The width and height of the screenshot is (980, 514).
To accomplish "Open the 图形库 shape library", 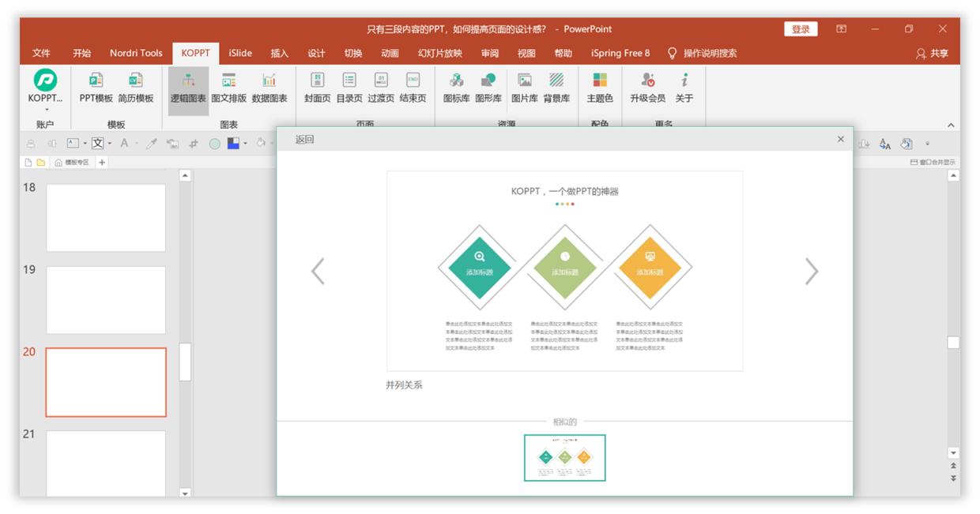I will click(488, 88).
